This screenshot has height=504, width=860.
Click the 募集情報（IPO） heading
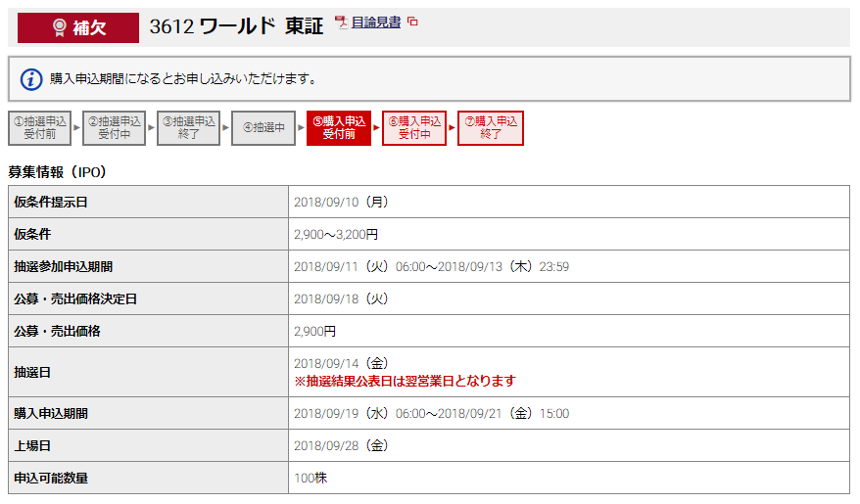[x=57, y=172]
